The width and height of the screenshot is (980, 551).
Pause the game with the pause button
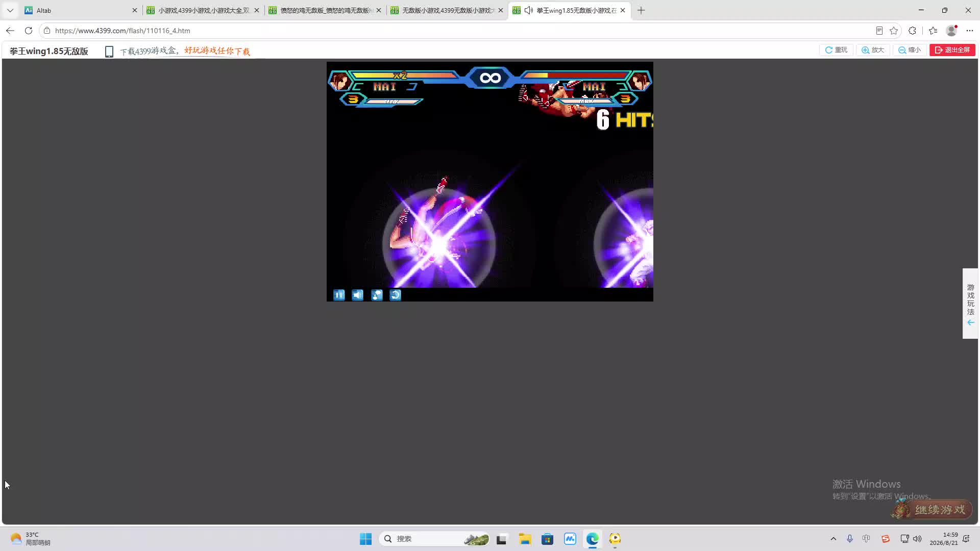pos(339,295)
